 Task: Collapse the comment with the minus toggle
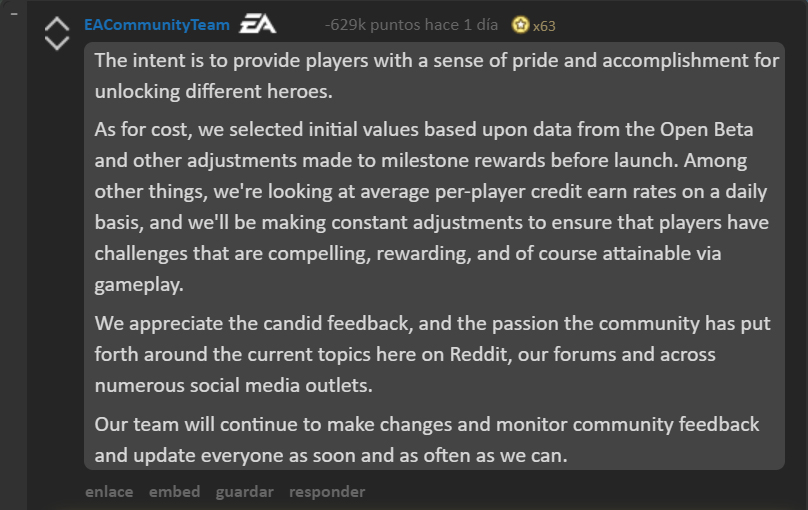pos(14,14)
